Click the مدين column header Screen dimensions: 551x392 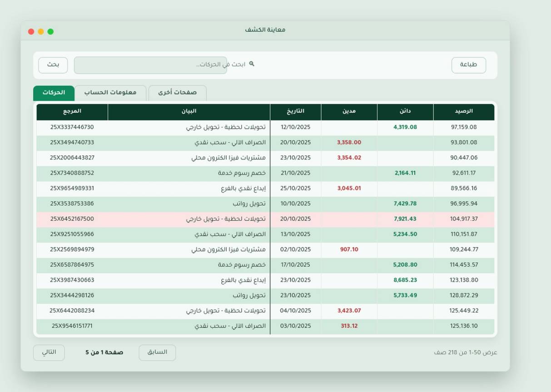point(349,112)
